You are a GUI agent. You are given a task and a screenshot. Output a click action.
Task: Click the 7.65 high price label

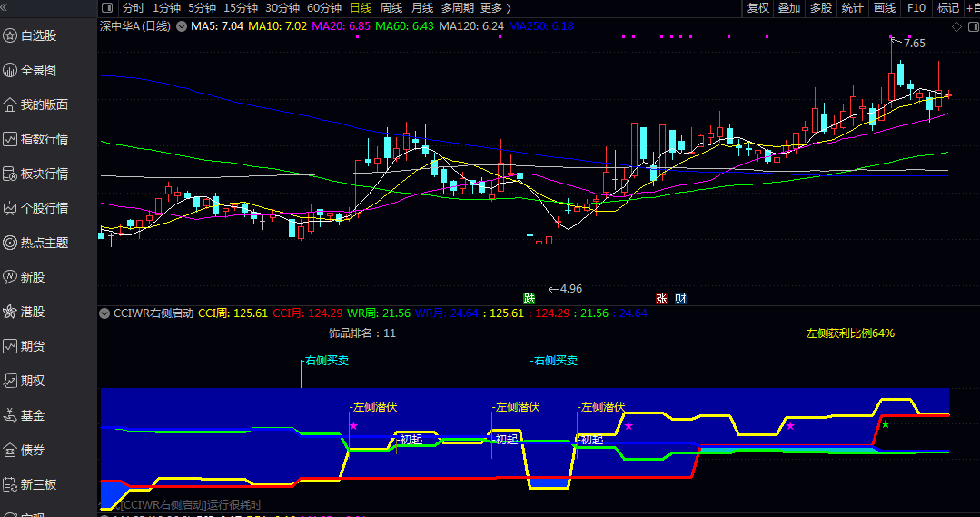tap(915, 43)
